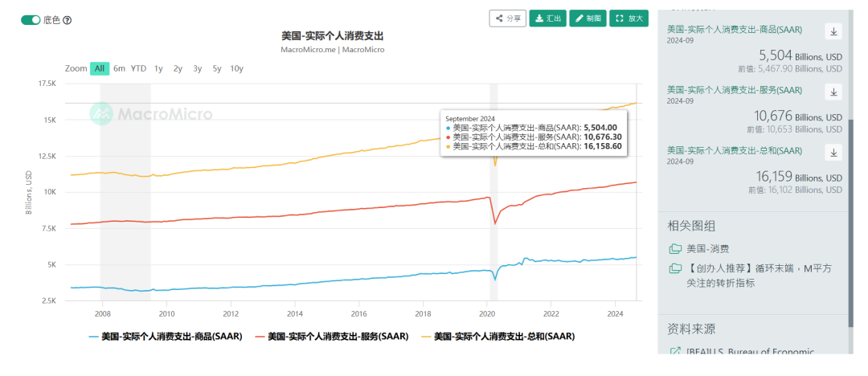868x376 pixels.
Task: Click the 放大 fullscreen button
Action: click(628, 18)
